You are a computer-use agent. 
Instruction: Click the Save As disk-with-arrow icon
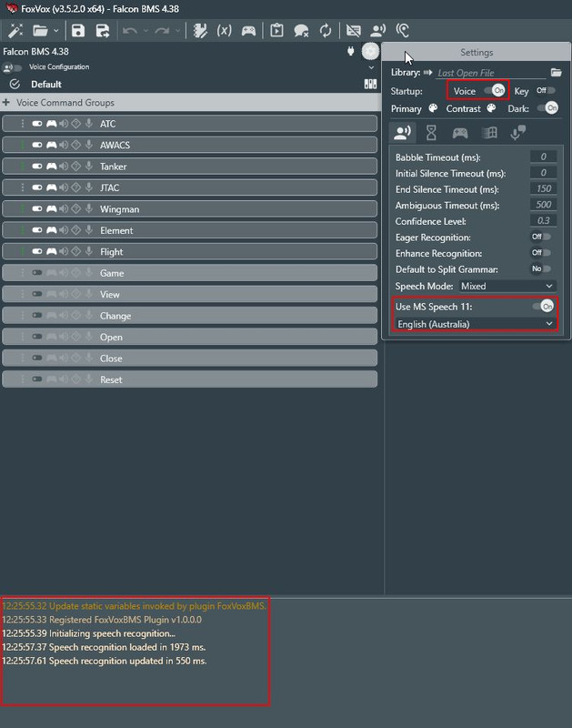click(x=102, y=31)
